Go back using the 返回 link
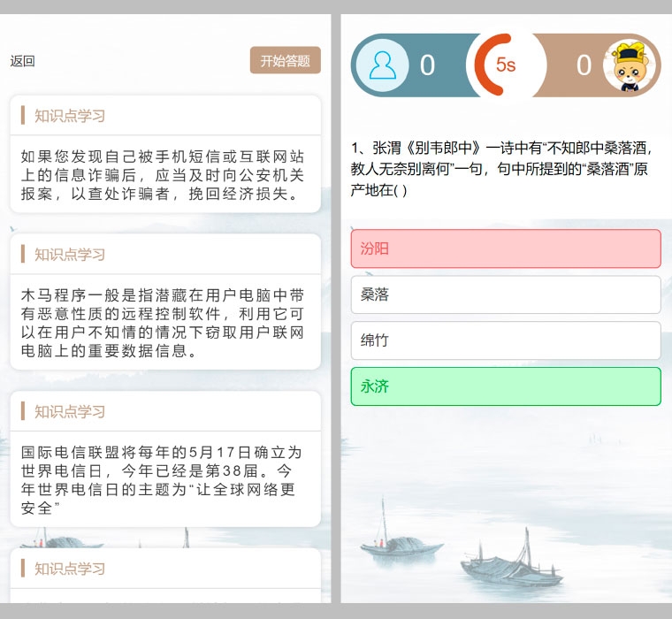Viewport: 672px width, 619px height. point(23,61)
